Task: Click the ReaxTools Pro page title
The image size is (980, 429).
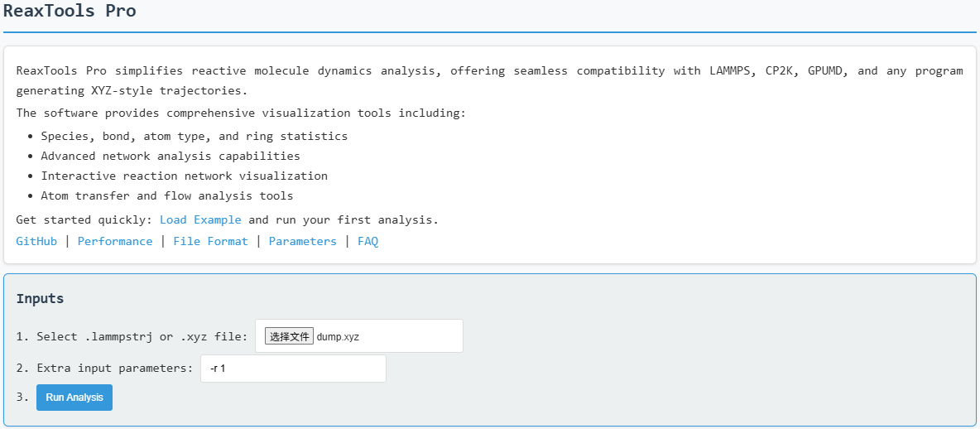Action: [70, 12]
